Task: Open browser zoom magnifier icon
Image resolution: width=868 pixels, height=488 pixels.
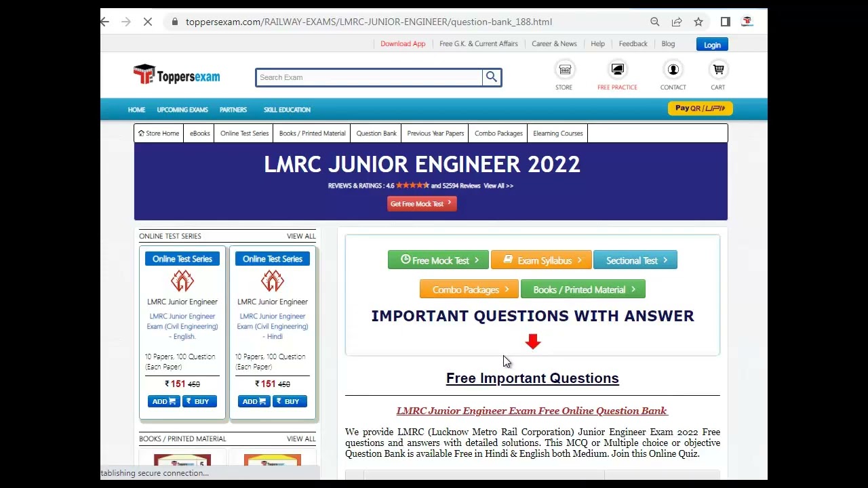Action: [x=655, y=22]
